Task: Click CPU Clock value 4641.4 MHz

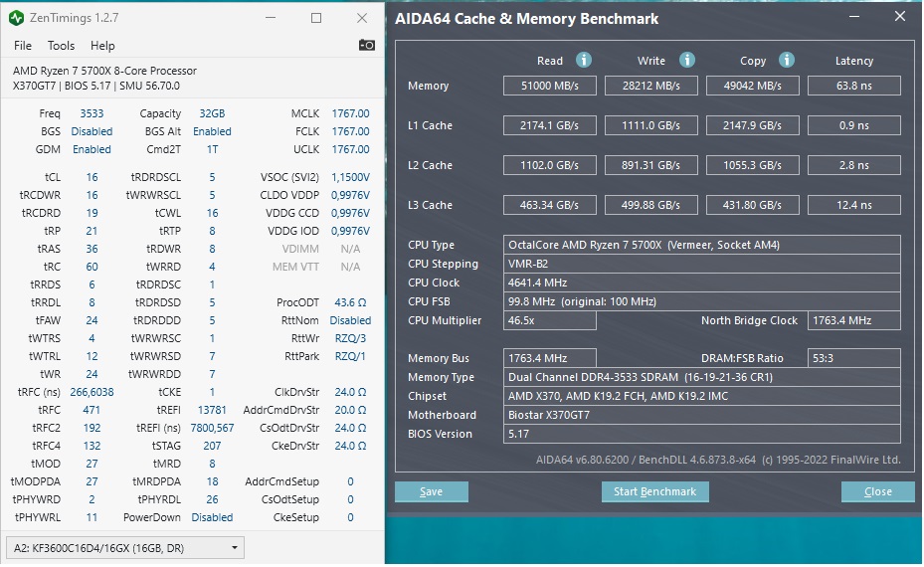Action: (702, 283)
